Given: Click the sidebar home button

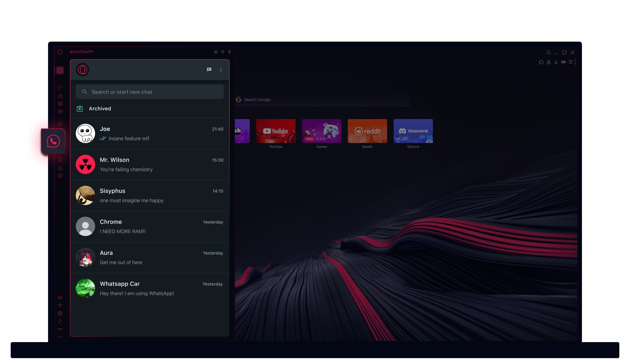Looking at the screenshot, I should tap(60, 70).
